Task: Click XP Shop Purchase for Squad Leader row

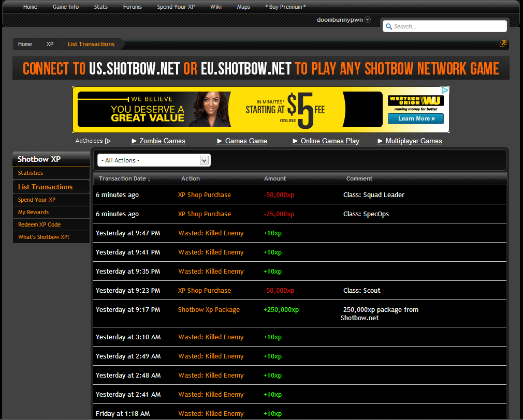Action: pyautogui.click(x=205, y=195)
